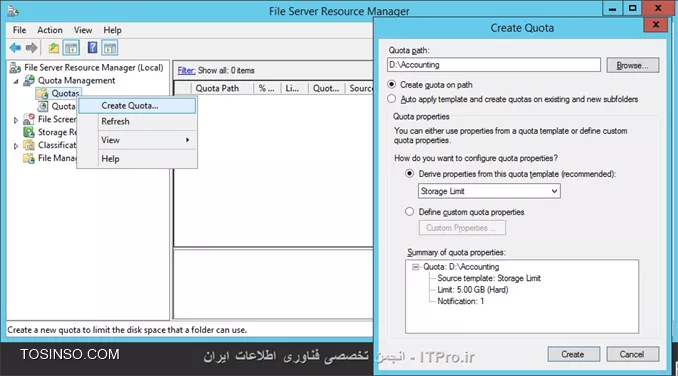Select the Storage Reports Management node icon

29,132
